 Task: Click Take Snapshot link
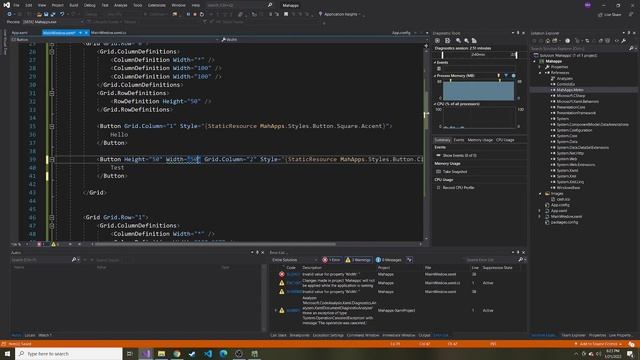(x=455, y=172)
